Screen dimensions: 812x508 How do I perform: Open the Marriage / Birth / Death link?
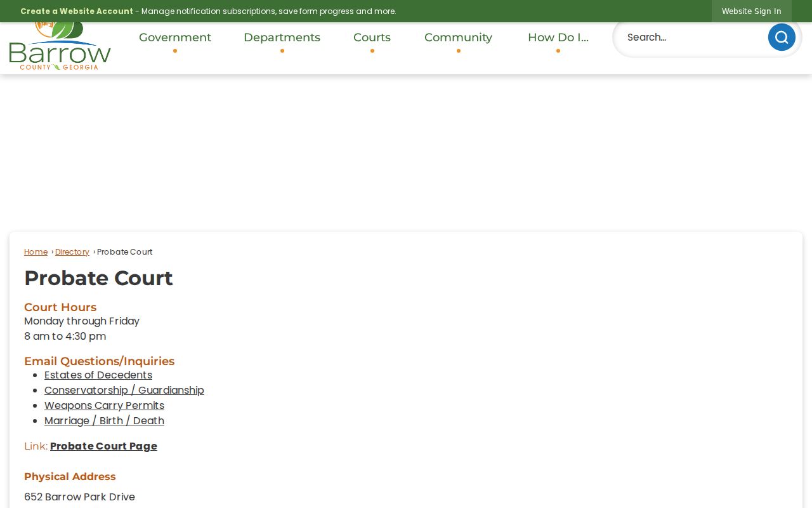pos(104,421)
